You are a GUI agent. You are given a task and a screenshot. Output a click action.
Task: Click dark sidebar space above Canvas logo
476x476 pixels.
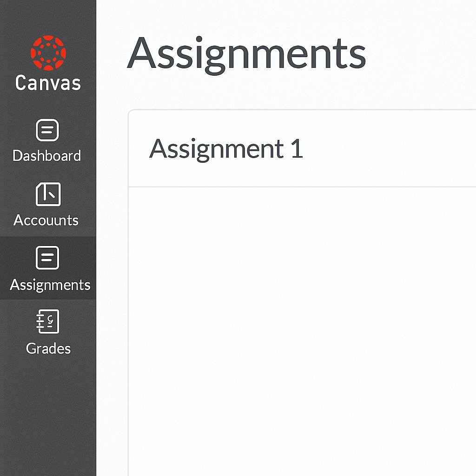point(48,16)
